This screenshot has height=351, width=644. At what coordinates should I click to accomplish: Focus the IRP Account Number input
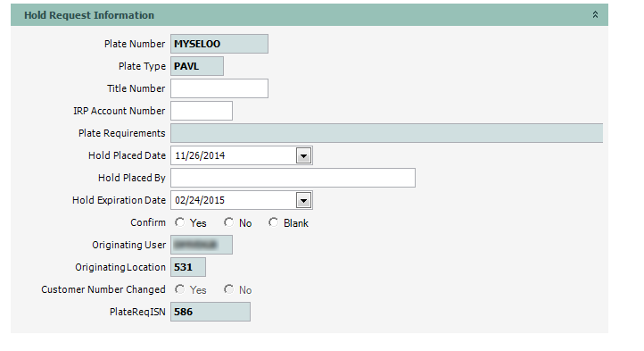(x=202, y=111)
